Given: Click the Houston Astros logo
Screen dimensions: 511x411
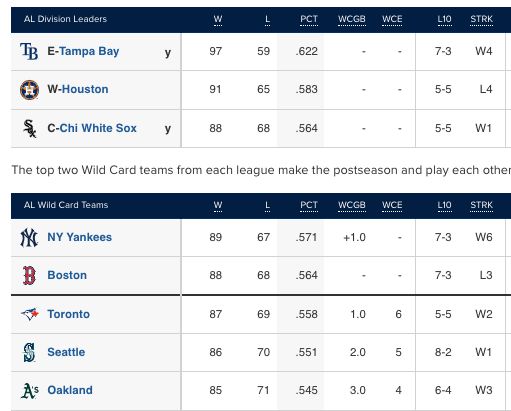Looking at the screenshot, I should 29,90.
